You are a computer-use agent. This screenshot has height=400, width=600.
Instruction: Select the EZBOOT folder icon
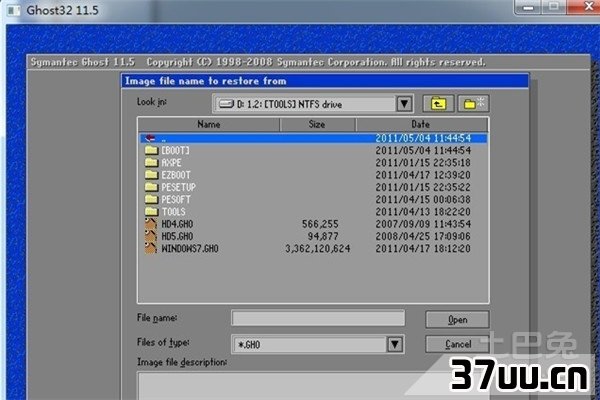pyautogui.click(x=151, y=175)
